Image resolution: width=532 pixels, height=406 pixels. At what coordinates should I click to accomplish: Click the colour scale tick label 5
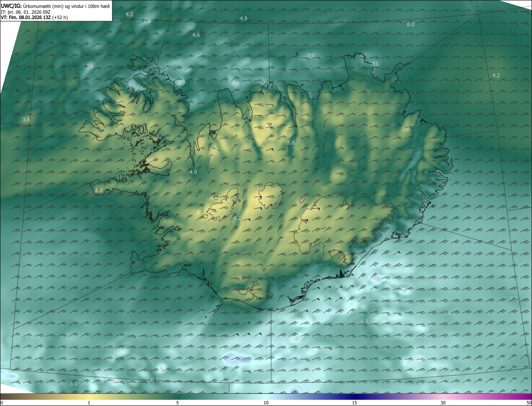coord(177,403)
